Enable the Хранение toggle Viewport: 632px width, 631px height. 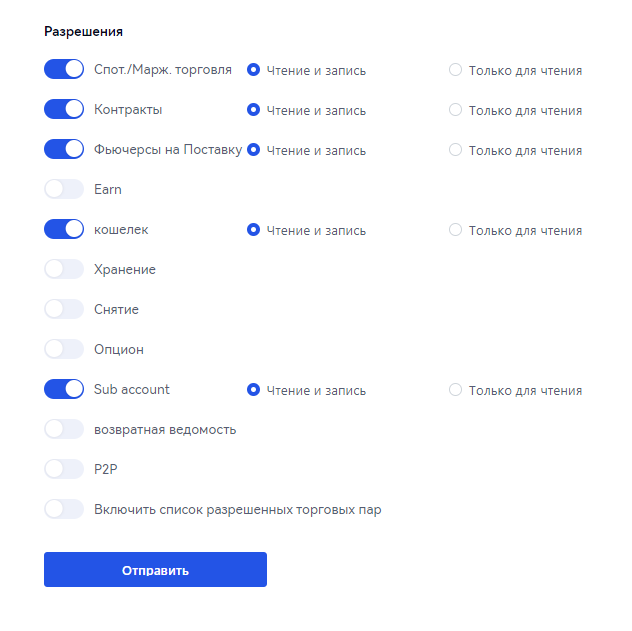(x=64, y=269)
